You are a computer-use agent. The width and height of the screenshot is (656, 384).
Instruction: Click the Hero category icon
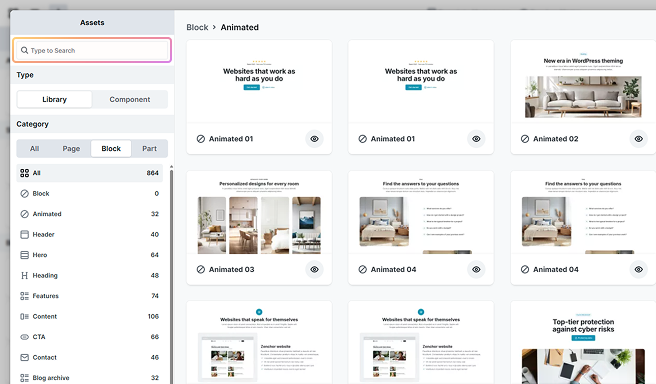click(25, 255)
